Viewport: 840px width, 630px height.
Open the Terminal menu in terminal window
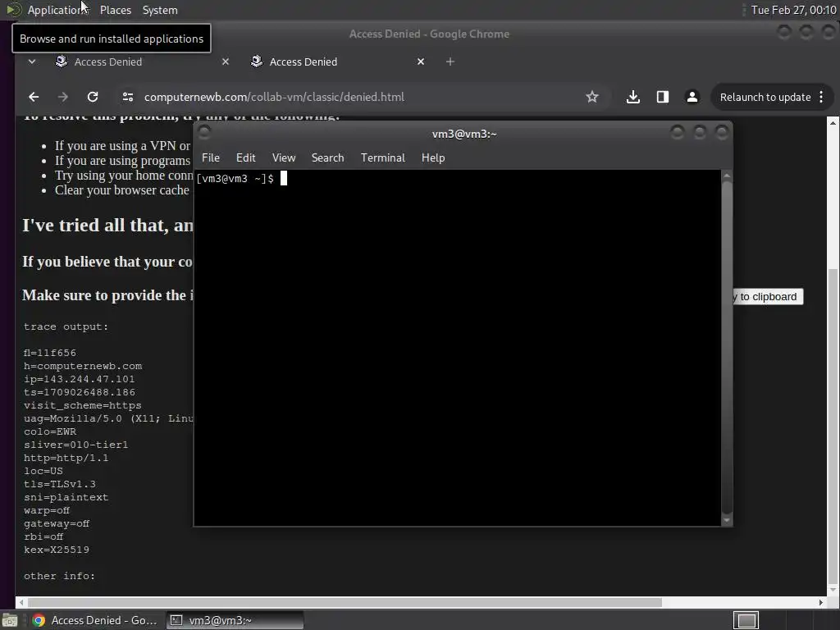click(x=382, y=157)
